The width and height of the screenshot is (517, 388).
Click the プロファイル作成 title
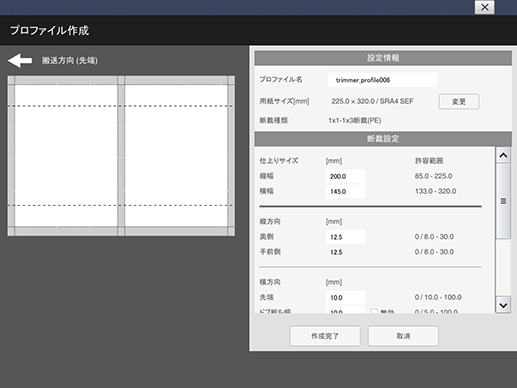point(49,30)
